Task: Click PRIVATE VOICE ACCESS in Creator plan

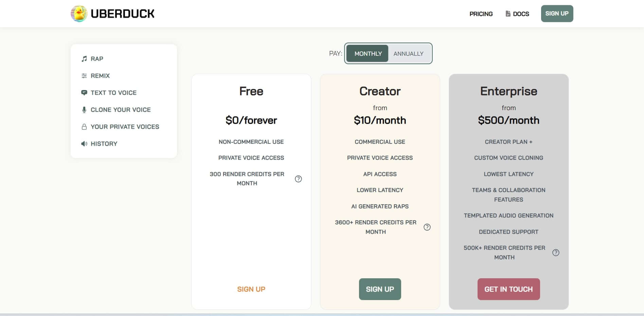Action: [380, 158]
